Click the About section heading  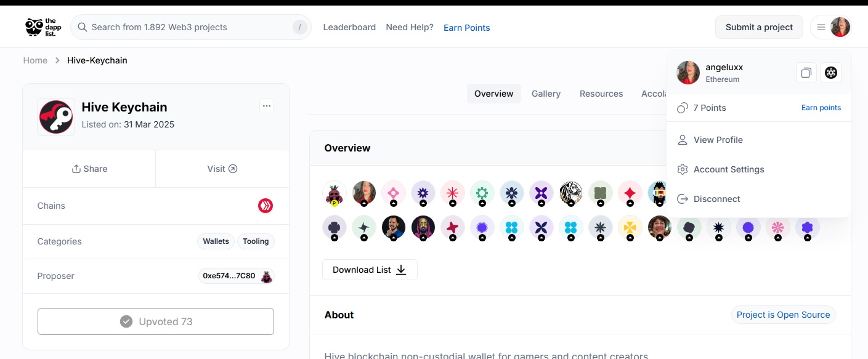click(339, 315)
